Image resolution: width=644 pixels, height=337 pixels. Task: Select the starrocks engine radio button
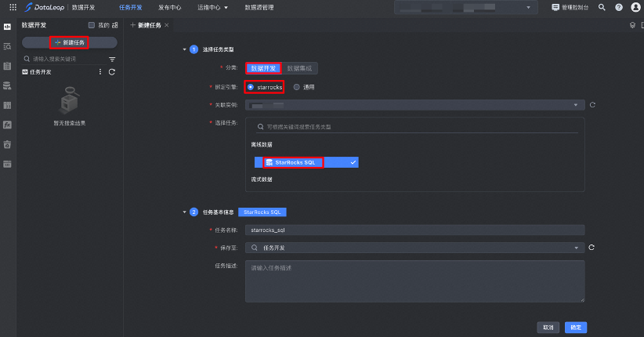pyautogui.click(x=251, y=87)
